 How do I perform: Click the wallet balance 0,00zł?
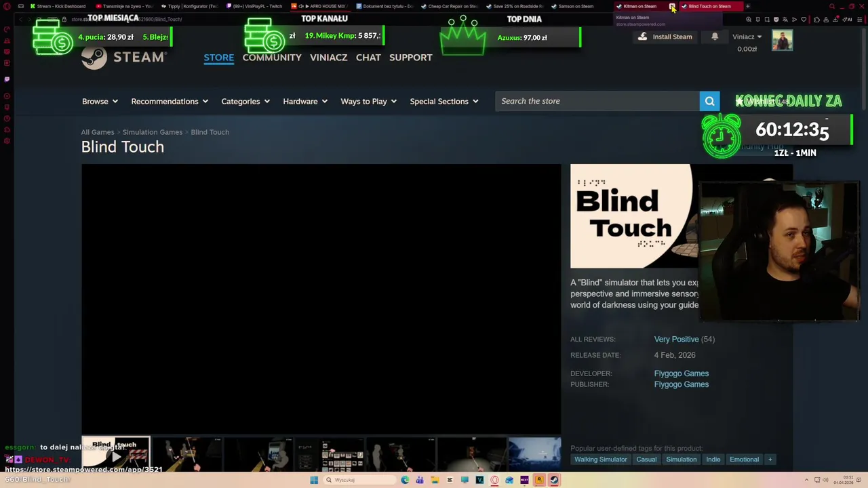(x=747, y=49)
